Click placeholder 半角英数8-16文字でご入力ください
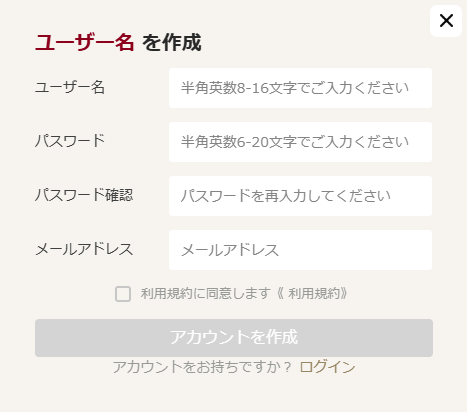Screen dimensions: 467x412 coord(295,88)
